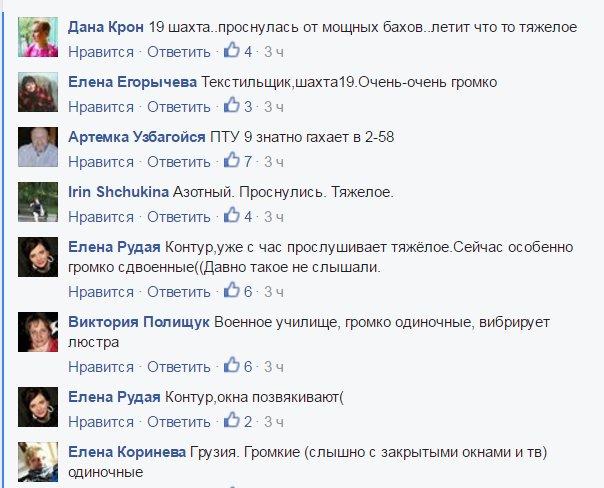The image size is (604, 488).
Task: Reply to Irin Shchukina's comment
Action: pyautogui.click(x=179, y=217)
